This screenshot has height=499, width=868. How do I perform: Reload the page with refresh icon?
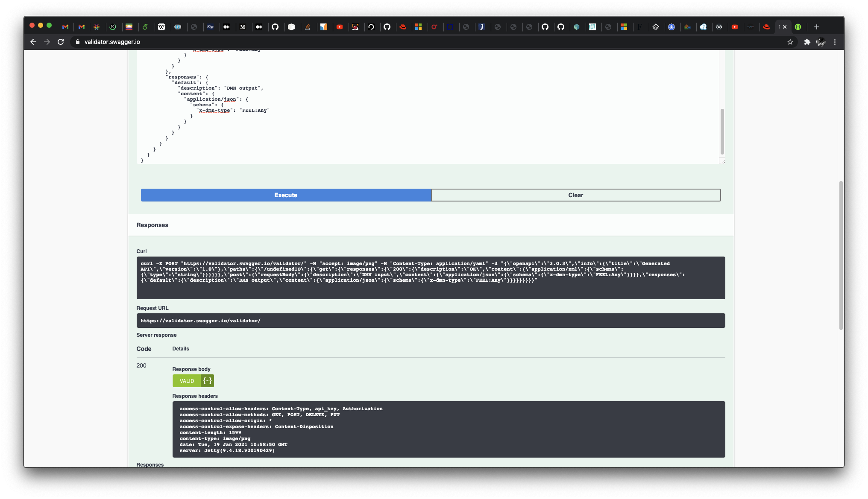click(x=61, y=42)
